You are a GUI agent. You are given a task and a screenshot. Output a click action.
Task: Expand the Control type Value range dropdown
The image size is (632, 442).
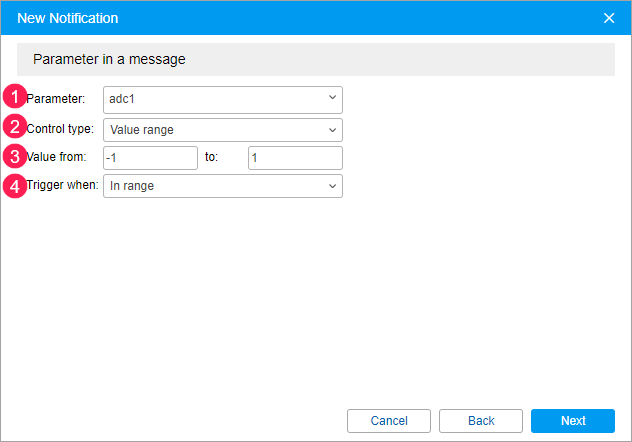coord(222,129)
